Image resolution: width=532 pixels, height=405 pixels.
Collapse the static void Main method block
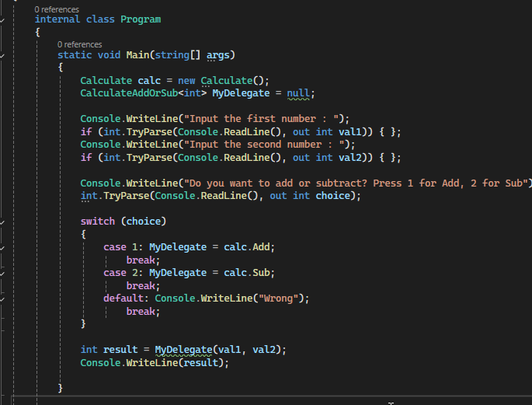coord(2,56)
